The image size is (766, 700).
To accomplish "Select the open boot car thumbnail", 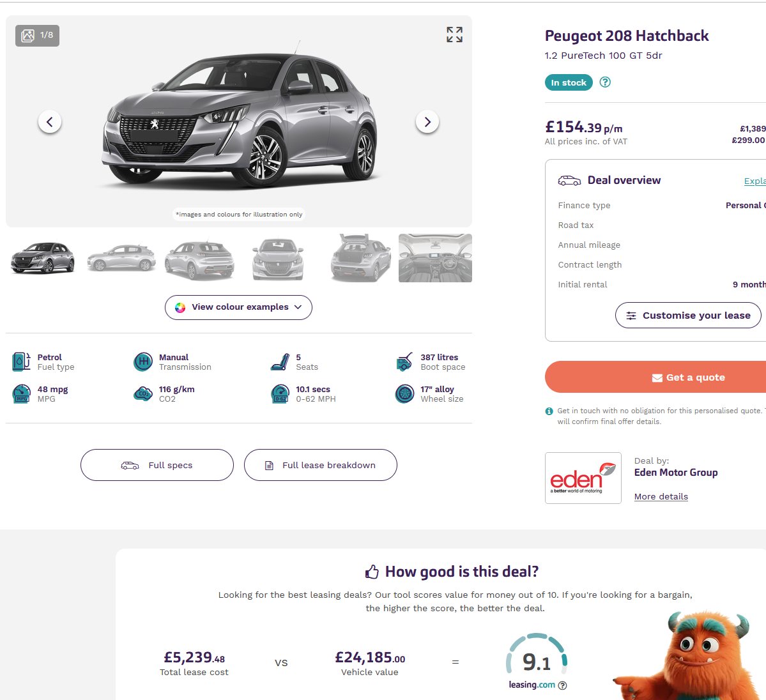I will 361,258.
